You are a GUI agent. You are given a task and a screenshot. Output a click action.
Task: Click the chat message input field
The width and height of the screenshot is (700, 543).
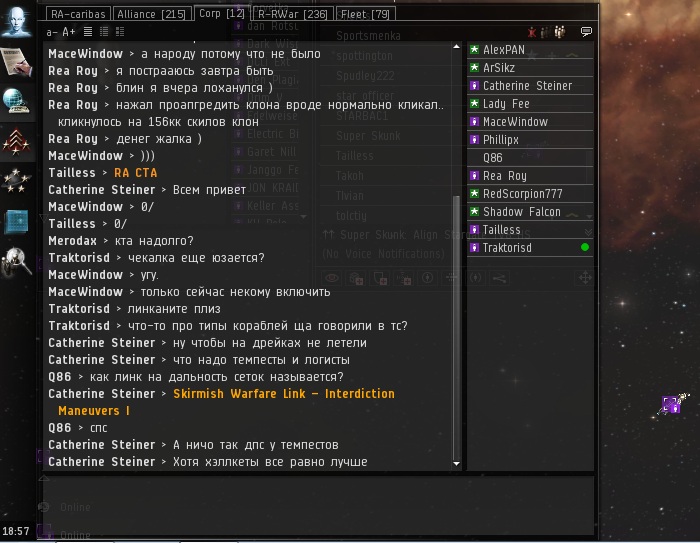(318, 505)
